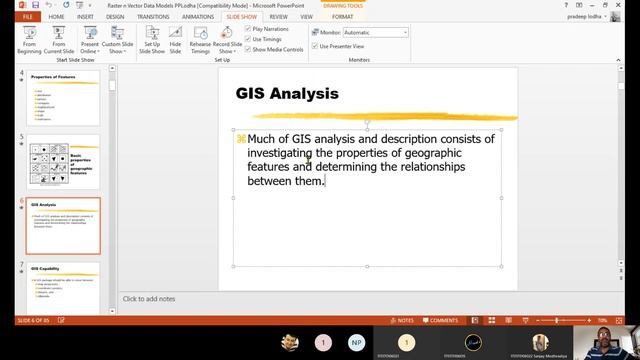This screenshot has height=360, width=640.
Task: Click in the slide body text box
Action: pyautogui.click(x=367, y=198)
